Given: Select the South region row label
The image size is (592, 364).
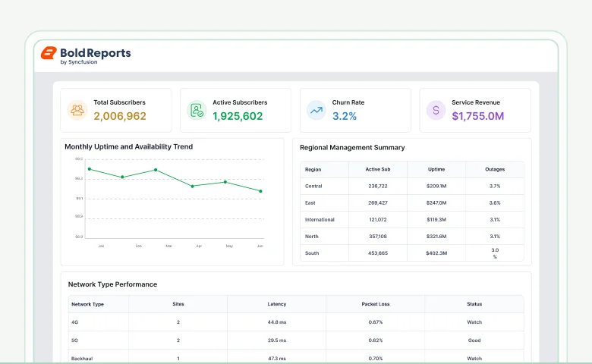Looking at the screenshot, I should tap(312, 253).
